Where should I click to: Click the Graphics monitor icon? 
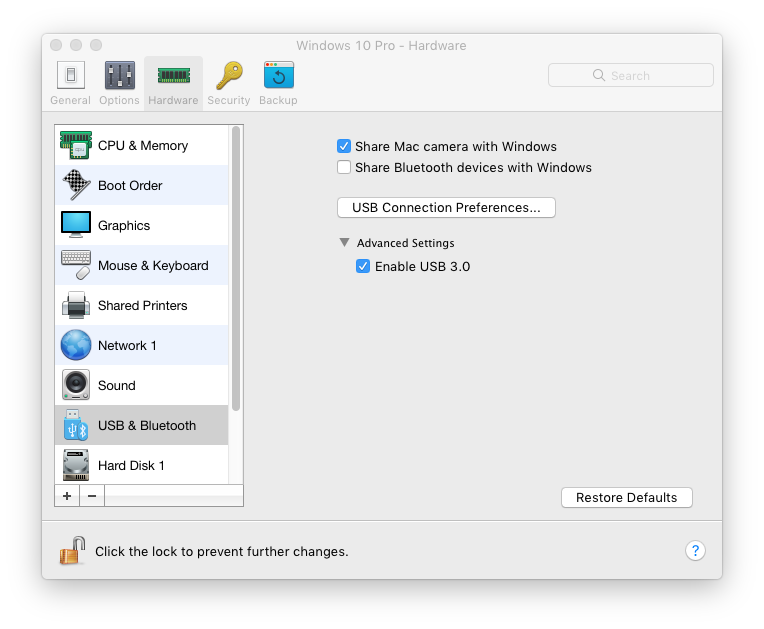pos(76,225)
